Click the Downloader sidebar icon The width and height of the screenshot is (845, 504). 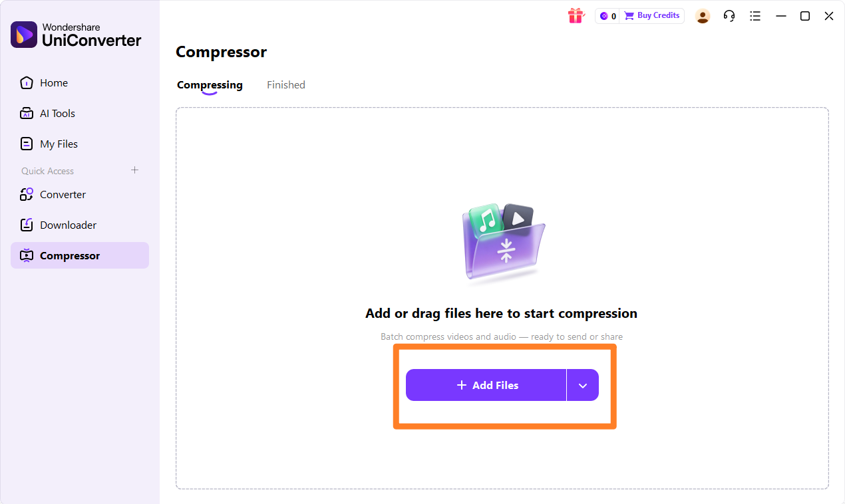tap(27, 225)
